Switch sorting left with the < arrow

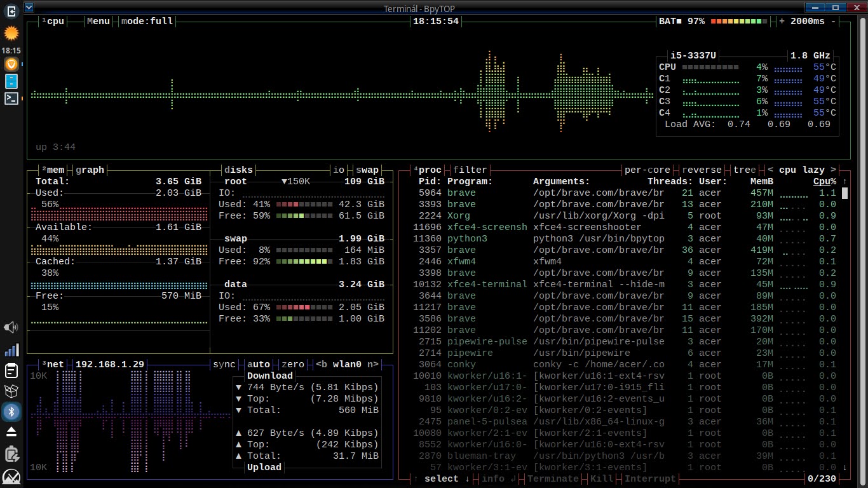(770, 170)
